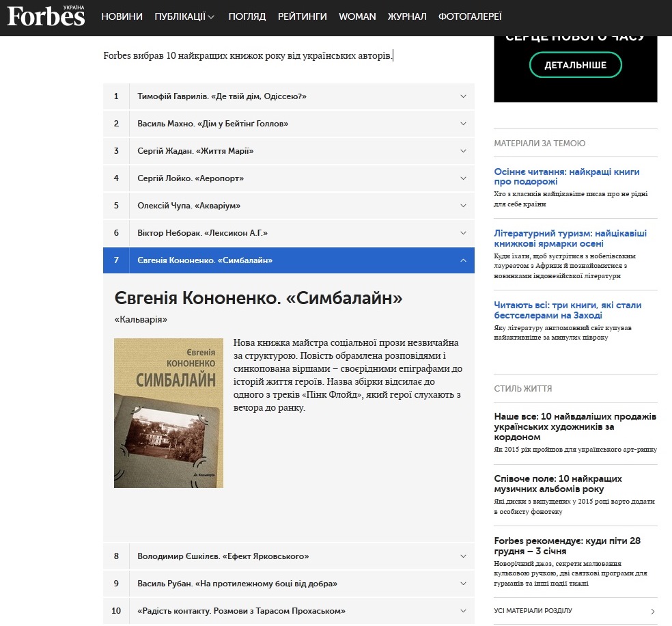672x626 pixels.
Task: Collapse the open Євгенія Кононенко «Симбалайн» section
Action: [463, 260]
